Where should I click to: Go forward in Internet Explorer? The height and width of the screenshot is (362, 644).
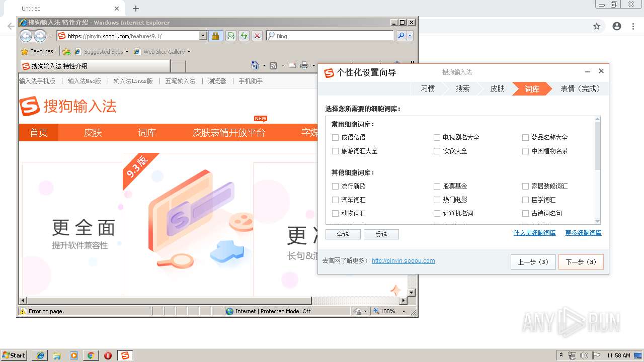tap(40, 36)
